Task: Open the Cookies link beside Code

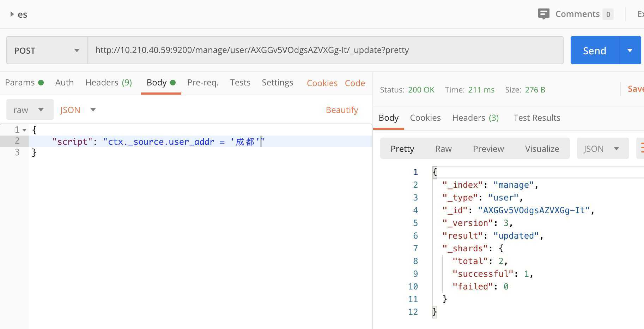Action: (322, 83)
